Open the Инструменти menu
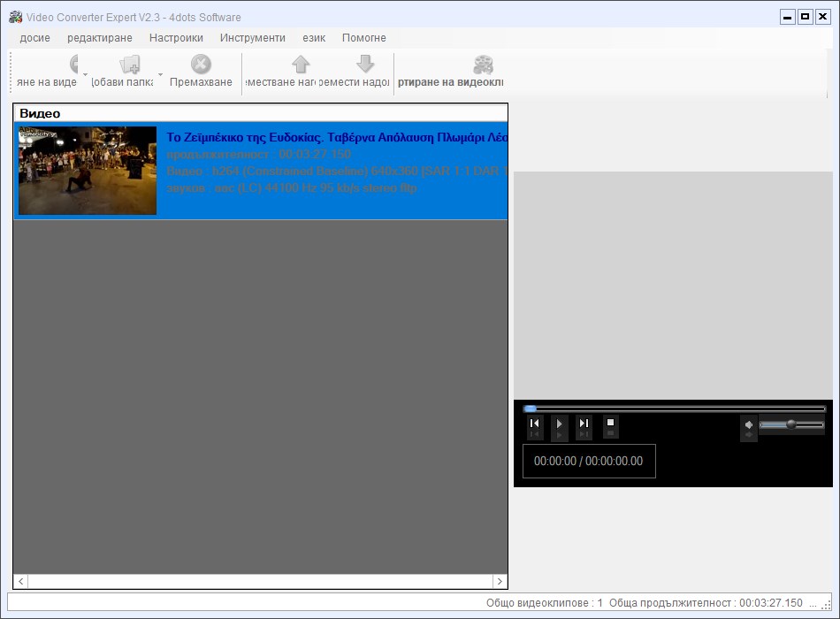Image resolution: width=840 pixels, height=619 pixels. (x=253, y=38)
